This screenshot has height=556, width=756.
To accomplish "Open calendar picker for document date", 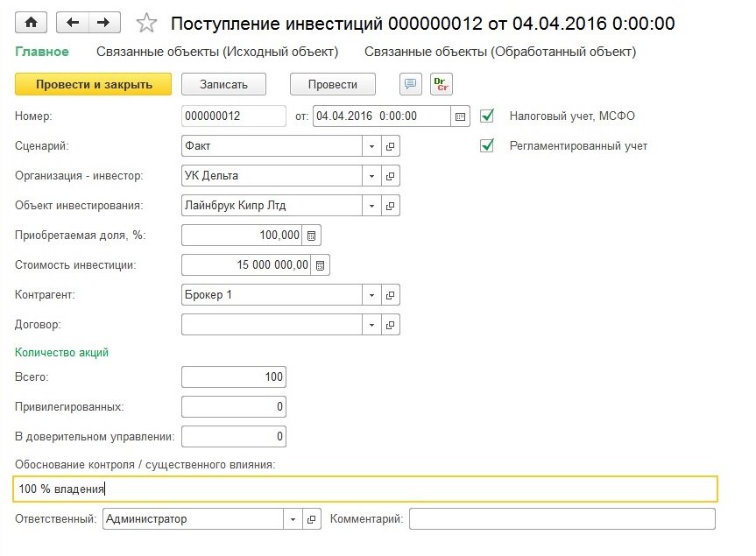I will pyautogui.click(x=461, y=116).
